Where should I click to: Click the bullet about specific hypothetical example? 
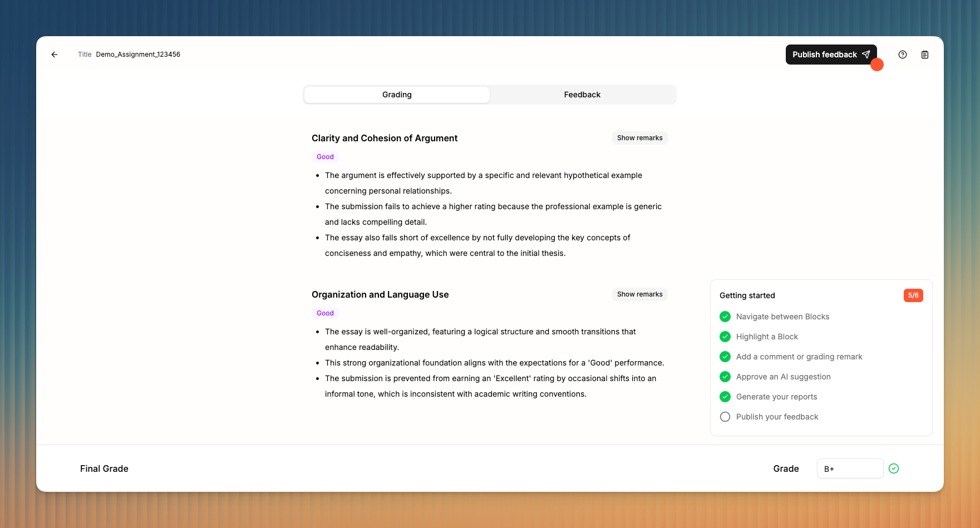[x=484, y=183]
